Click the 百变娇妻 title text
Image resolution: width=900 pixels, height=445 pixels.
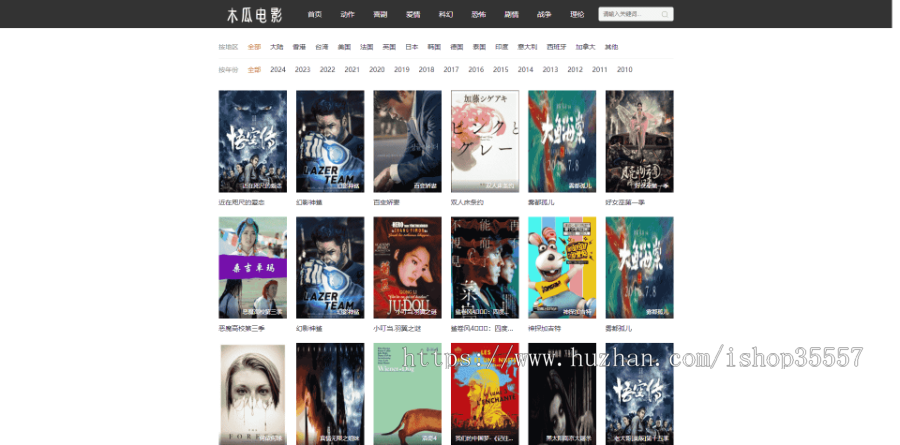(385, 203)
